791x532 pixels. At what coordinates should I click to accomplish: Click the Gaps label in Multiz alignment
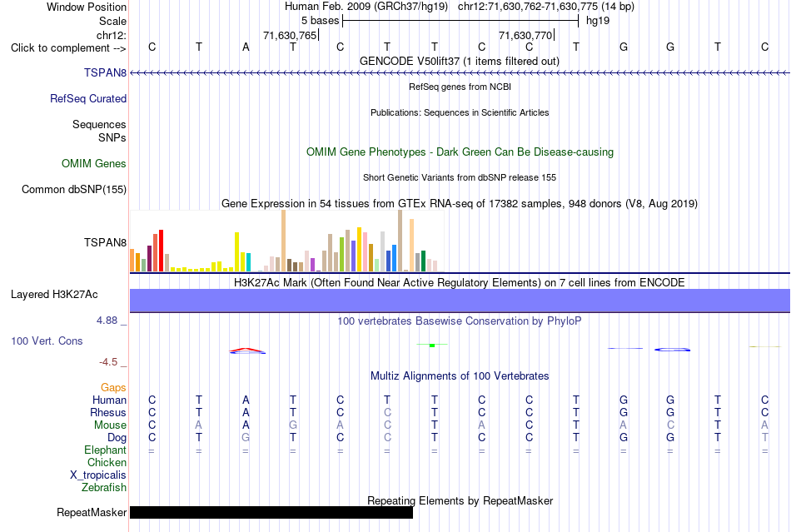113,387
